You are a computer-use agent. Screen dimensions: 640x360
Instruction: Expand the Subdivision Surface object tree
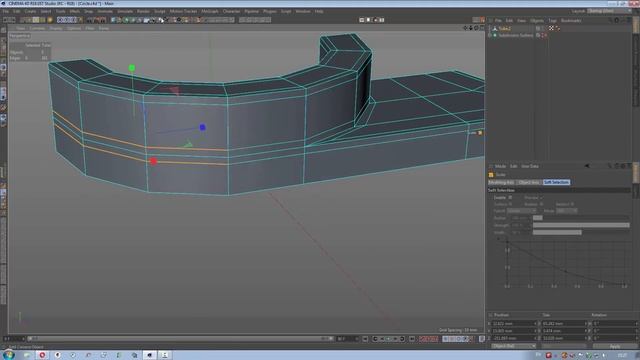(x=490, y=36)
